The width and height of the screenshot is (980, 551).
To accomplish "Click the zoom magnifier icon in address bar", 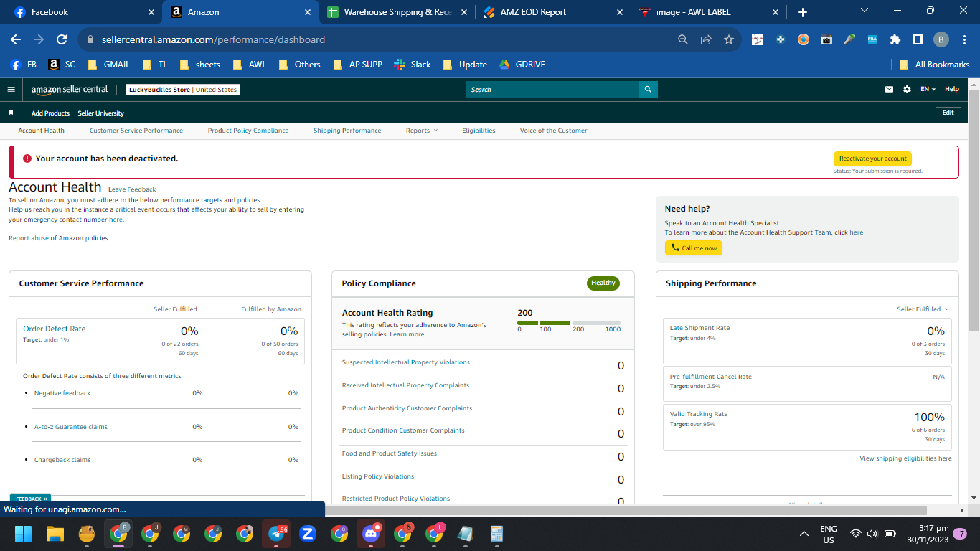I will pos(683,40).
